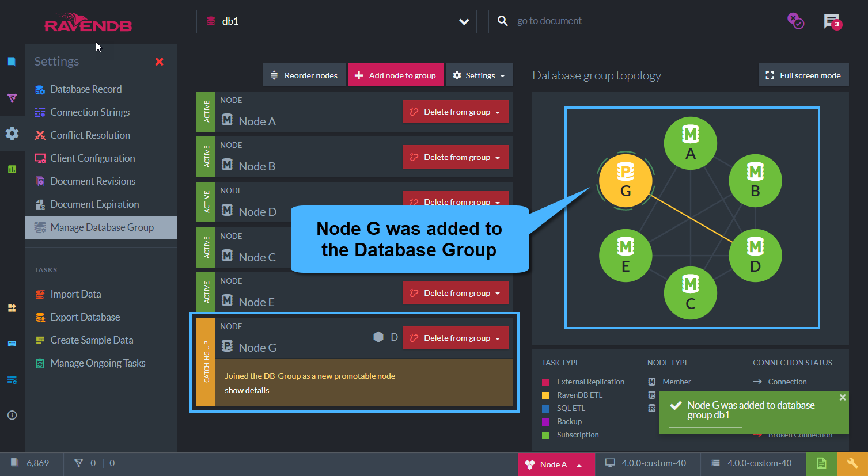
Task: Click Node G was added notification toast
Action: (x=754, y=412)
